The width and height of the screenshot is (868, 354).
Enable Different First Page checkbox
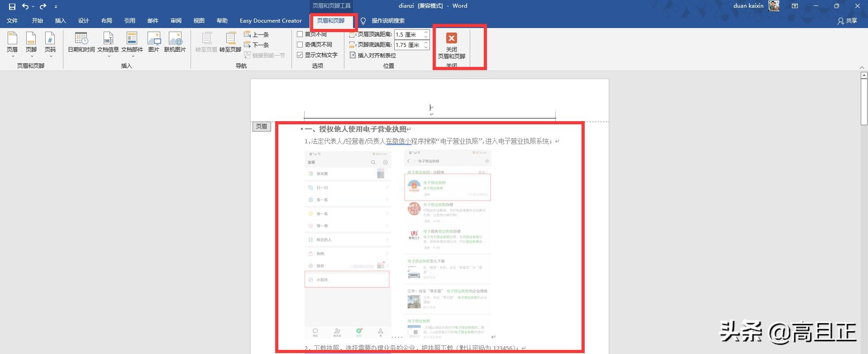300,34
